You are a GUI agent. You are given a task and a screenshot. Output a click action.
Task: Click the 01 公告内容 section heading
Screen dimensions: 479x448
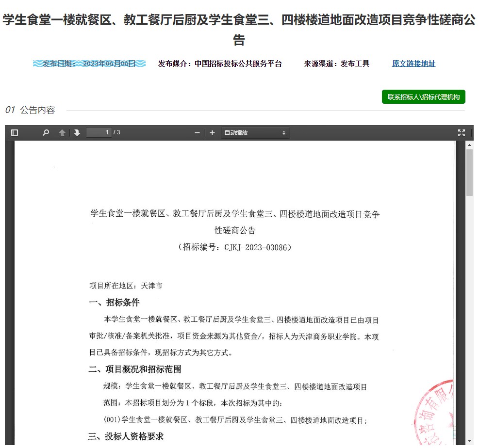tap(30, 110)
